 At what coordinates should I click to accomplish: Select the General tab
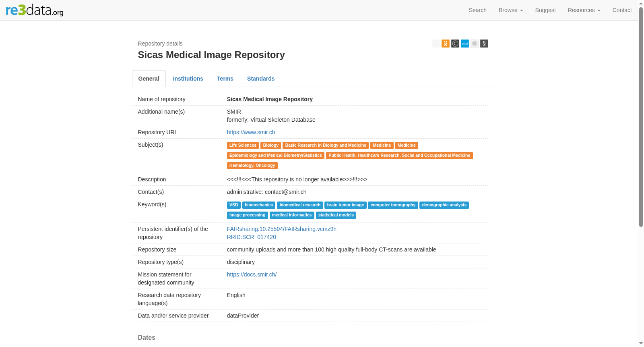coord(149,79)
